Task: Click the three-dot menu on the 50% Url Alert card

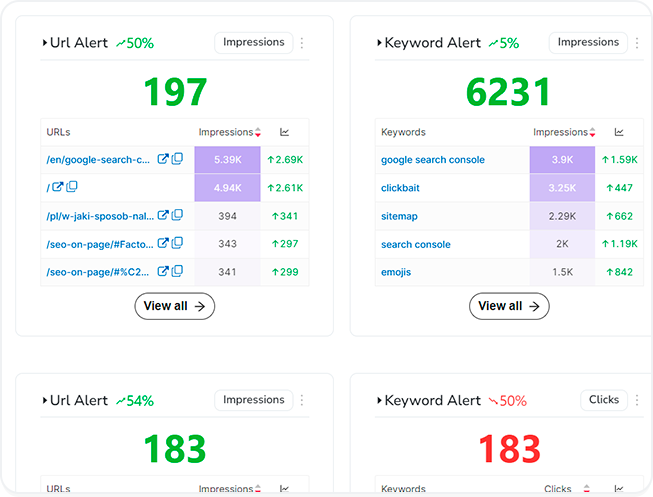Action: (x=302, y=43)
